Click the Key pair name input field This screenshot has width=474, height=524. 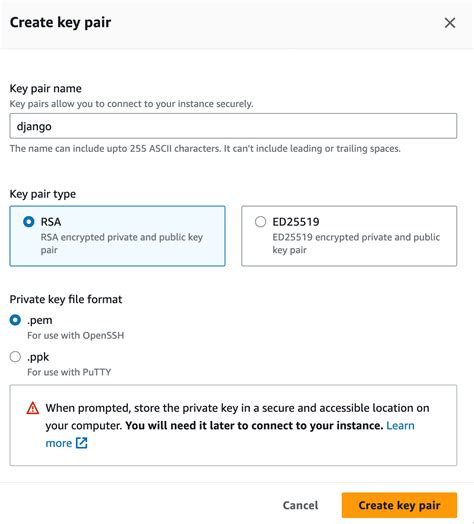[x=233, y=126]
